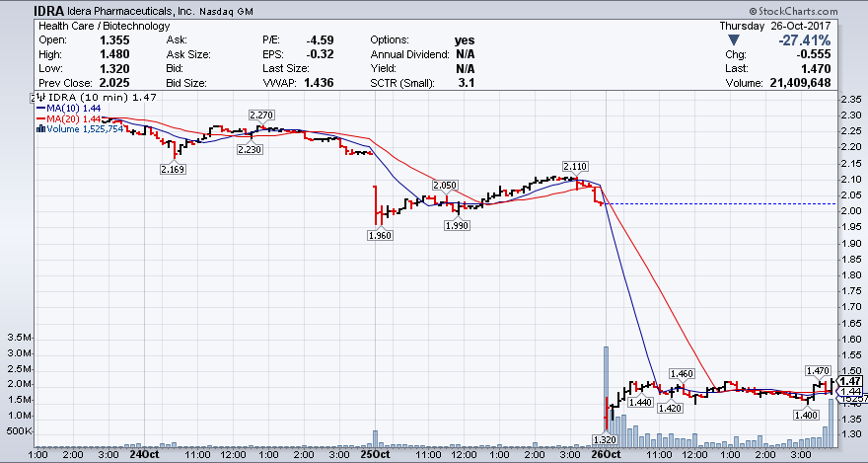This screenshot has width=868, height=463.
Task: Select the 25 Oct date marker
Action: tap(374, 454)
